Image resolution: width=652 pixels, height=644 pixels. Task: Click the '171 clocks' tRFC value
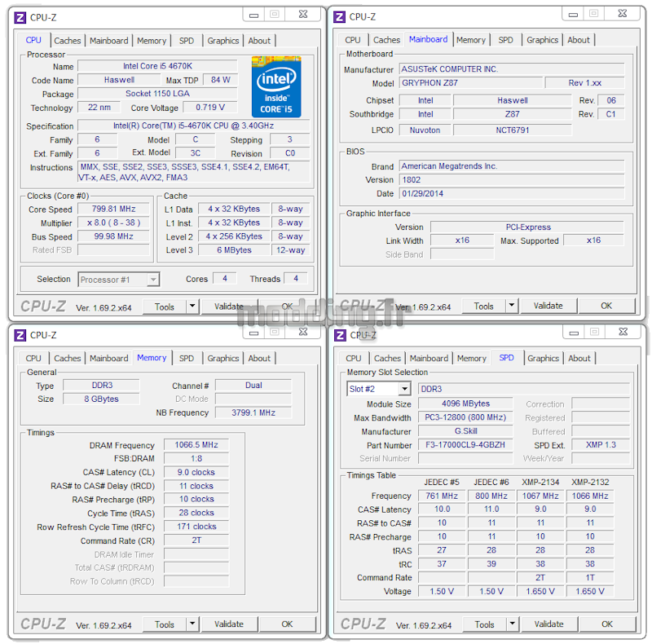[196, 527]
